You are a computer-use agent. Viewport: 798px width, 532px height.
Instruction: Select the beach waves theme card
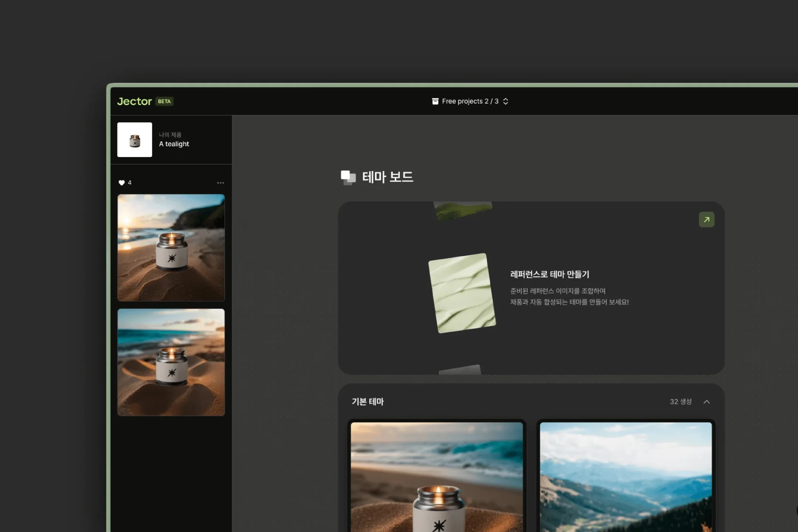coord(437,477)
